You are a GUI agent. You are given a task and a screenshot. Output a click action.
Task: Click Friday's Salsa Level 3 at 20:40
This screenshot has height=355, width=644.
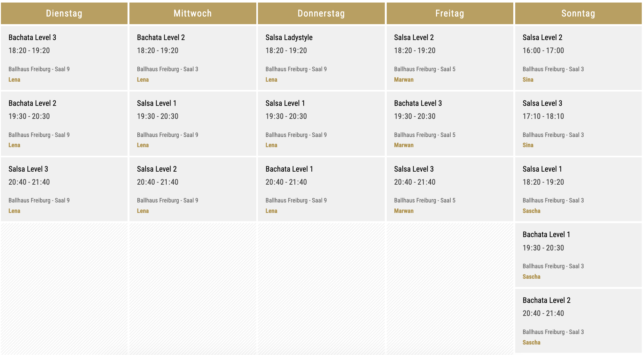414,169
